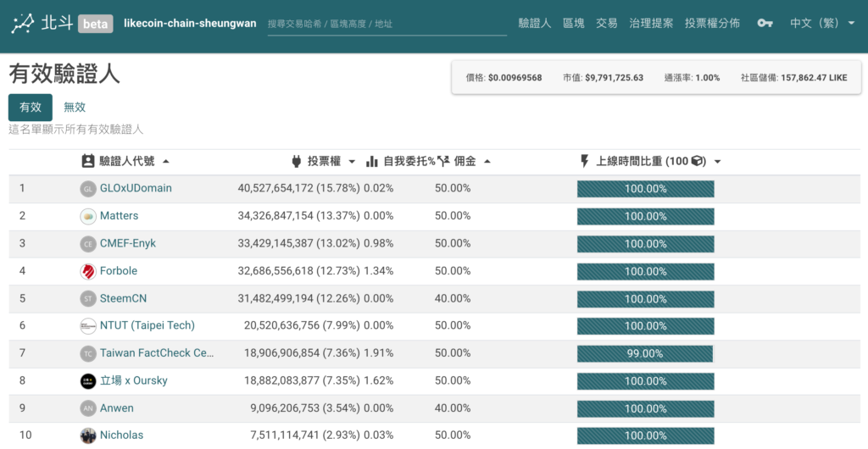Click Anwen 100.00% uptime bar

point(645,408)
